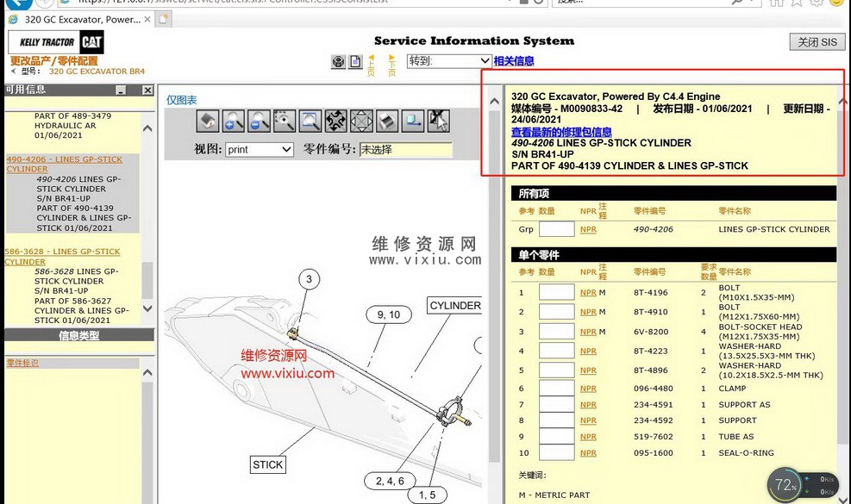Select the pan arrows tool

pyautogui.click(x=336, y=121)
